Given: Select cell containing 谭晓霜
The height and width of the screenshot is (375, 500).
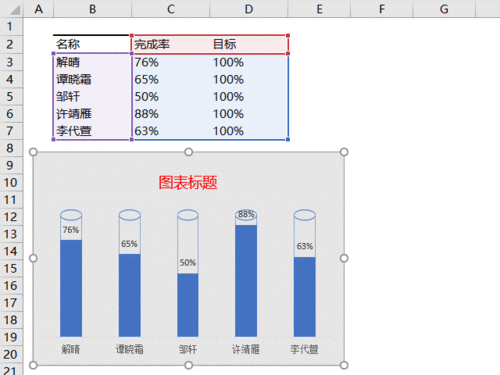Looking at the screenshot, I should click(92, 80).
